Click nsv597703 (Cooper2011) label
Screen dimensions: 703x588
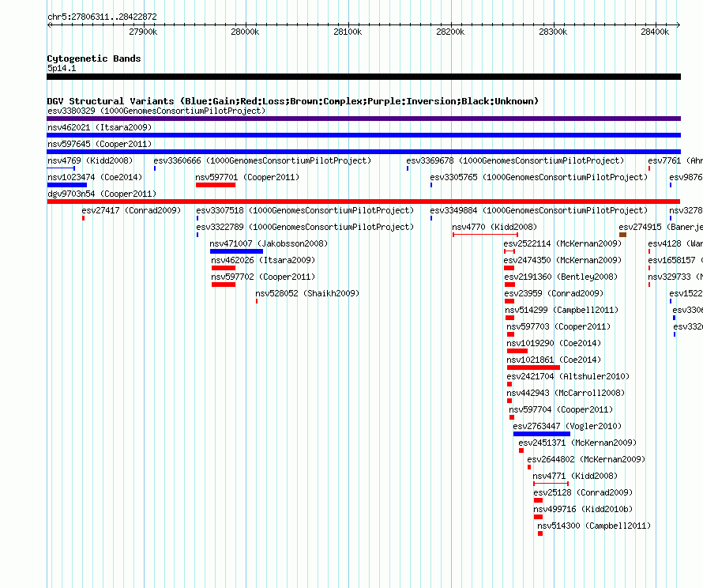coord(558,326)
